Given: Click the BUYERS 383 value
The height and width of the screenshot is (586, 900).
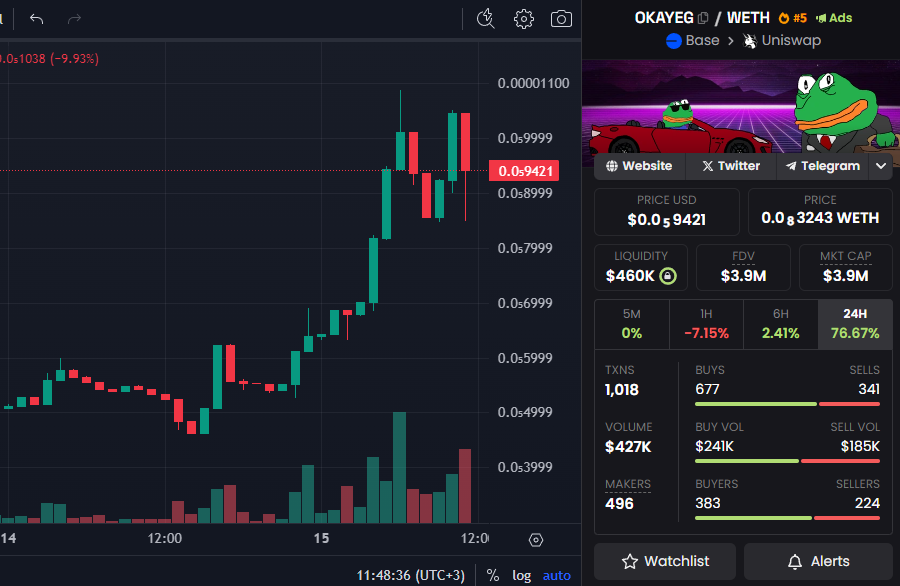Looking at the screenshot, I should (708, 503).
